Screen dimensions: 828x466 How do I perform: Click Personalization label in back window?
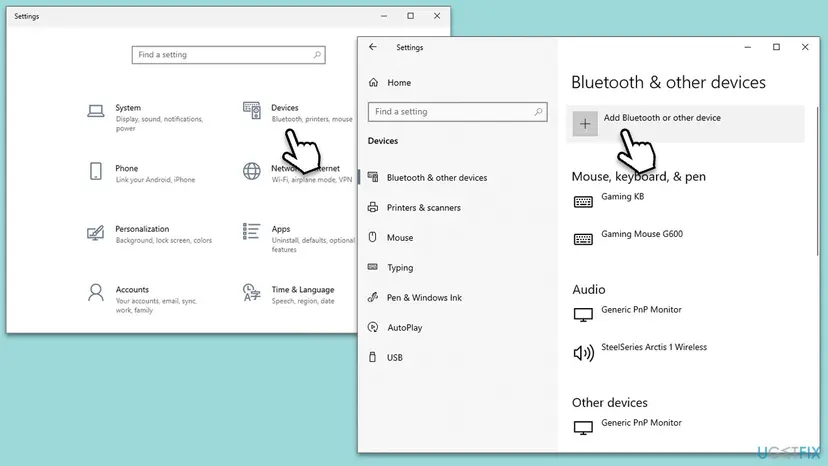142,229
